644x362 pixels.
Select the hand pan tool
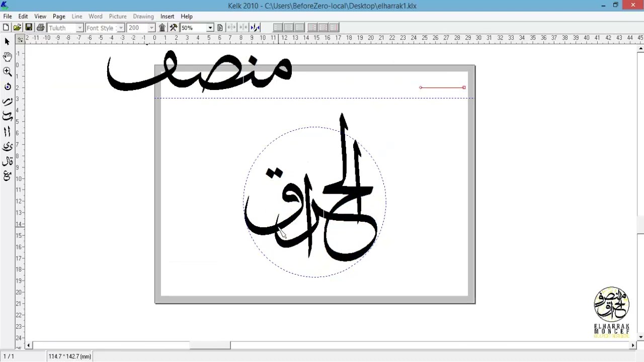point(7,57)
